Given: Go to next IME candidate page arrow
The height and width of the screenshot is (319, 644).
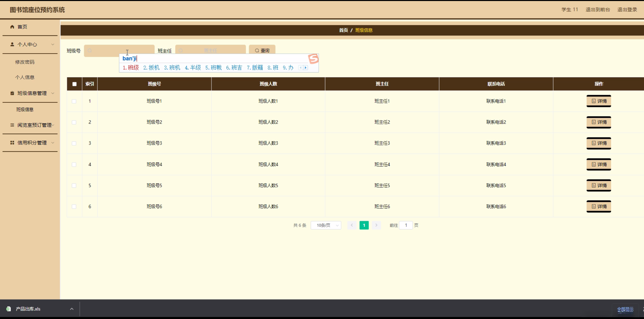Looking at the screenshot, I should pos(306,68).
